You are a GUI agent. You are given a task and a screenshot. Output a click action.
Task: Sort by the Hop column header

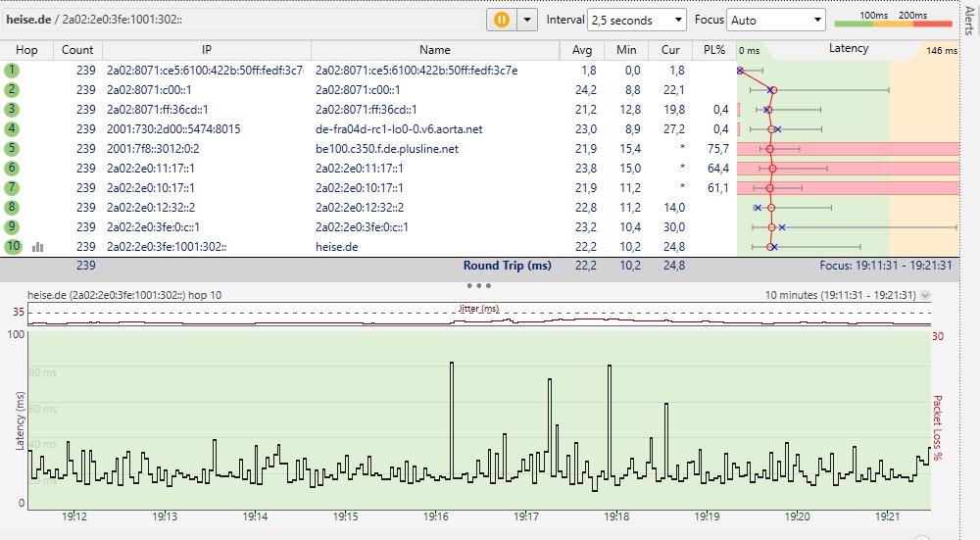pos(26,50)
